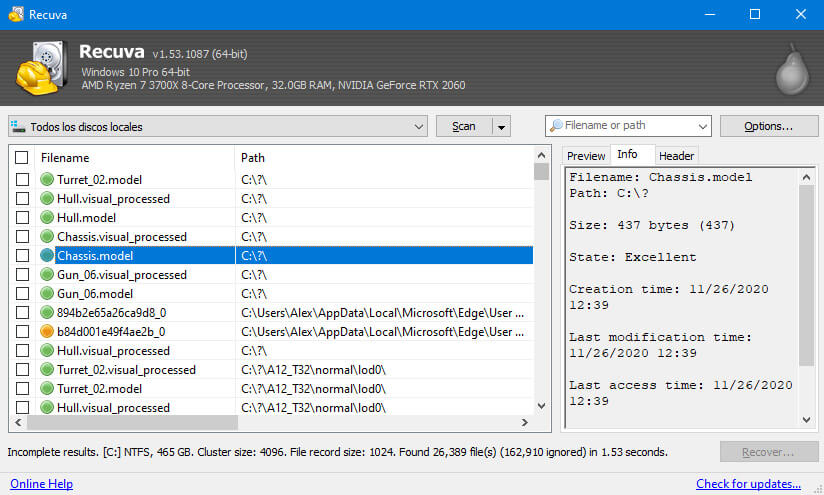Image resolution: width=824 pixels, height=495 pixels.
Task: Switch to the Preview tab
Action: coord(586,156)
